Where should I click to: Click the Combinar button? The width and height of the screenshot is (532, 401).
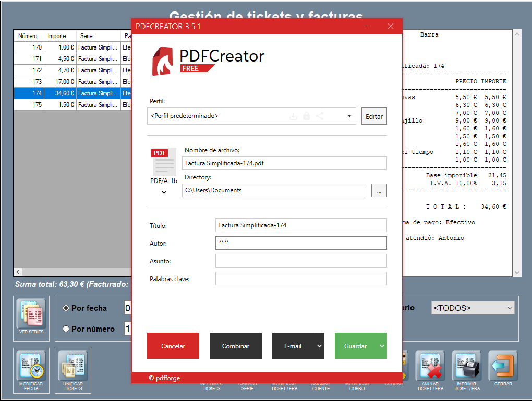click(x=236, y=346)
